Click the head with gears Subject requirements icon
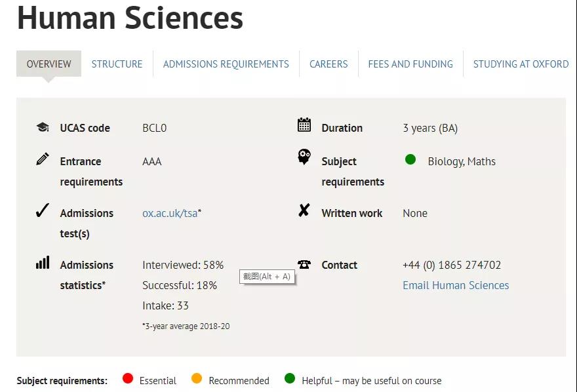 point(304,157)
